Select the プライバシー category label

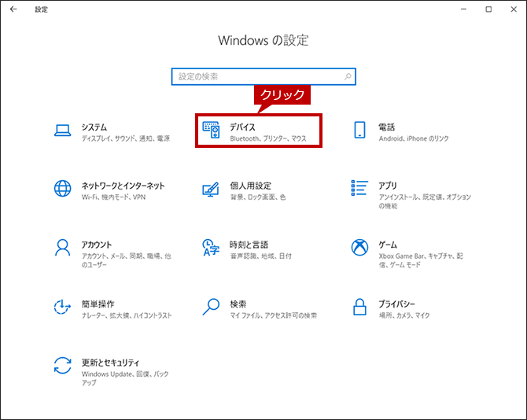click(396, 304)
